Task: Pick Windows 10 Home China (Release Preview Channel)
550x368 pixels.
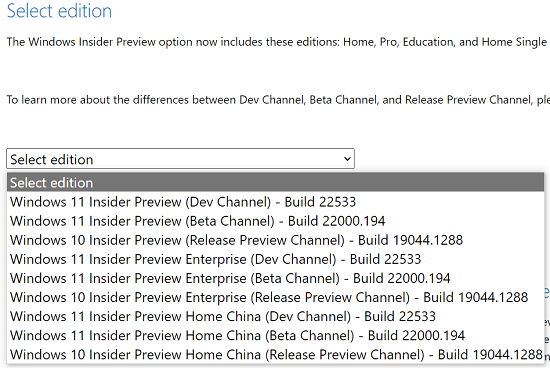Action: 275,354
